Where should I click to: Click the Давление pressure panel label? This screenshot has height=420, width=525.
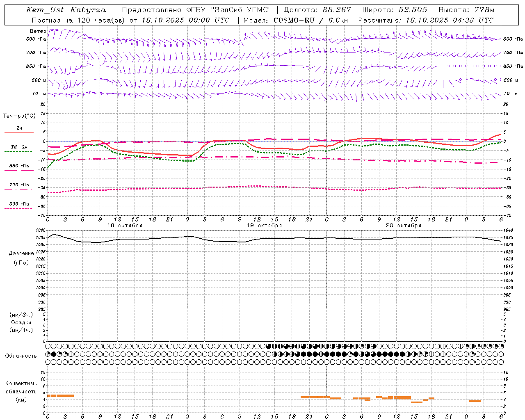click(x=21, y=253)
